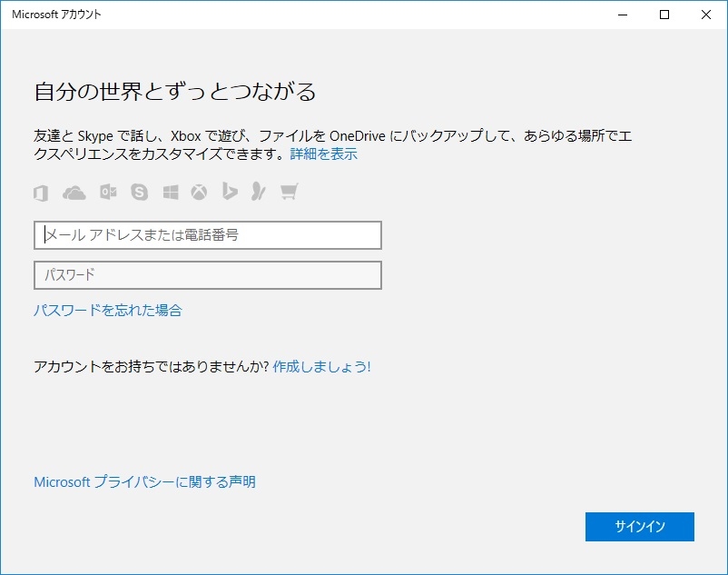
Task: Click the Windows logo icon
Action: [x=171, y=193]
